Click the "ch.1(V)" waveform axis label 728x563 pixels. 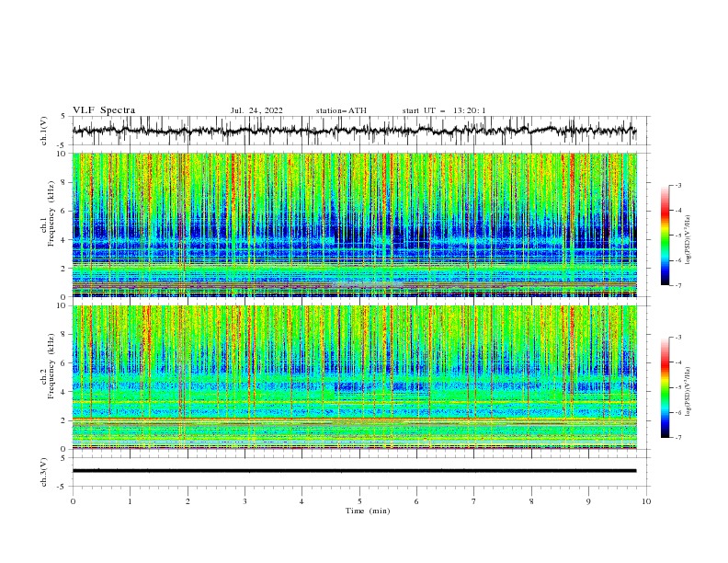[44, 131]
